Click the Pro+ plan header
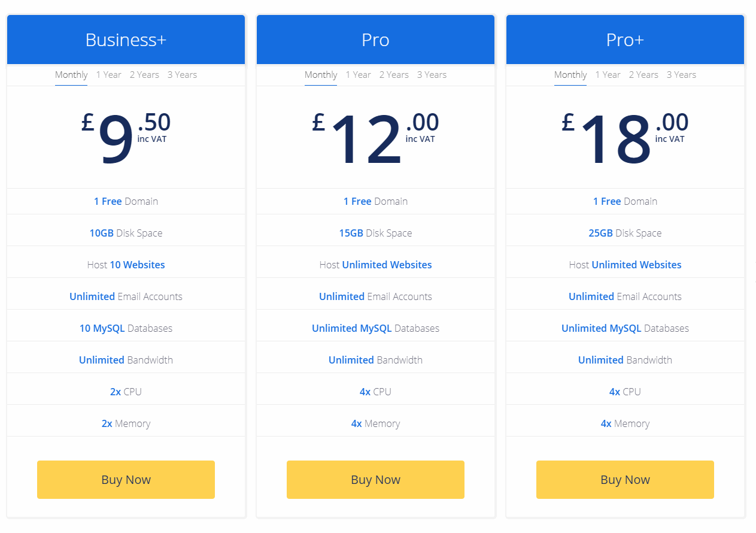756x533 pixels. [625, 40]
